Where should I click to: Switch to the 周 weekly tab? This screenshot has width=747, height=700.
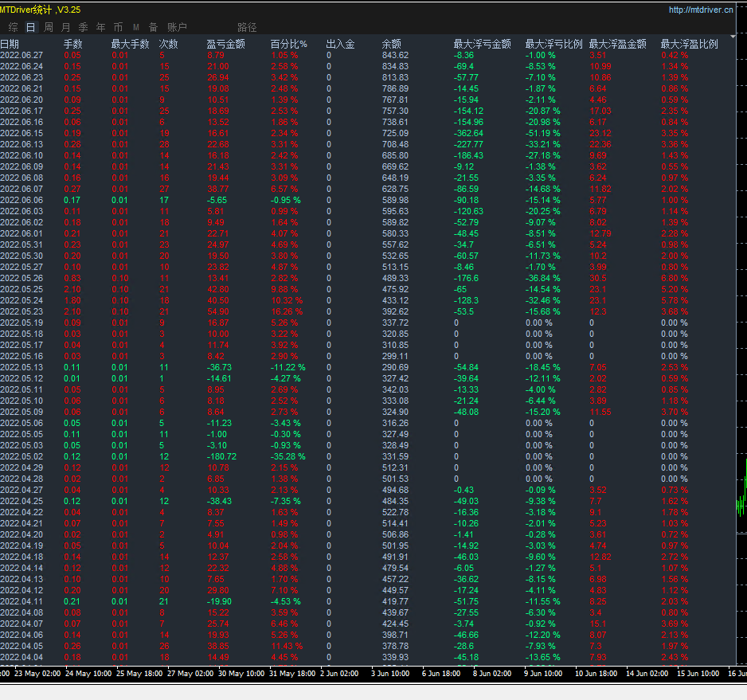click(48, 27)
